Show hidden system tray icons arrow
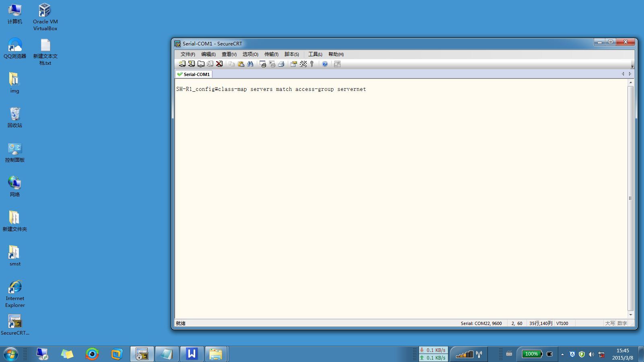This screenshot has width=644, height=362. tap(562, 354)
